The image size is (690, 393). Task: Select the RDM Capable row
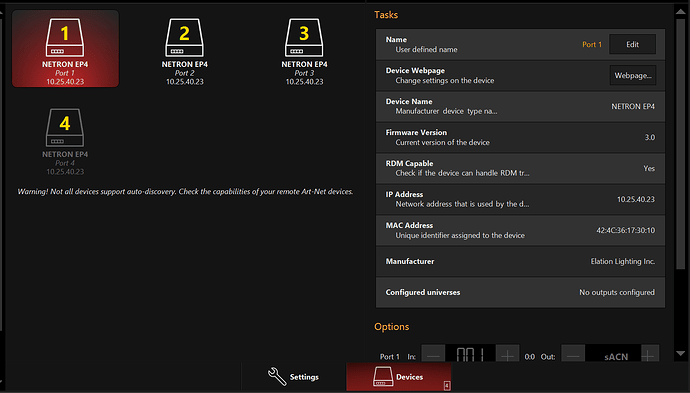pyautogui.click(x=520, y=168)
